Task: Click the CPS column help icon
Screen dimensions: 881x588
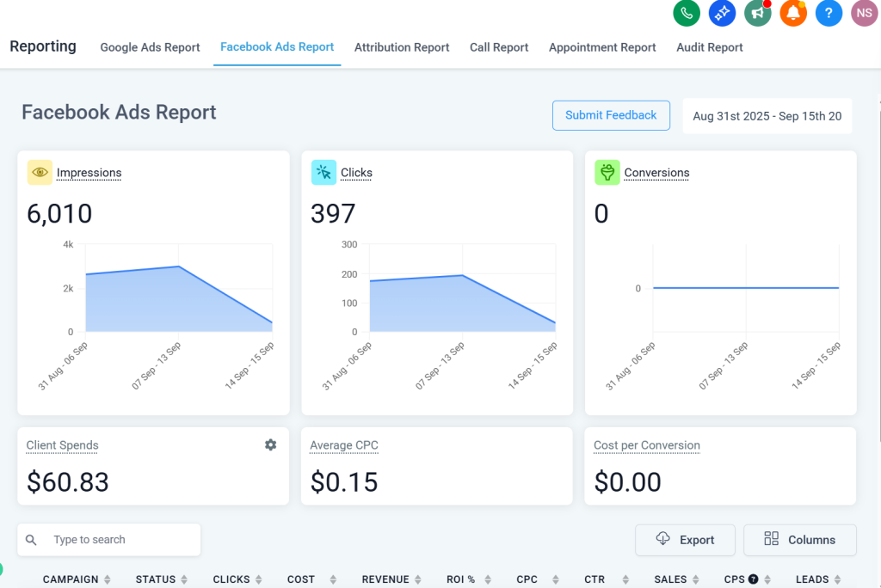Action: [753, 579]
